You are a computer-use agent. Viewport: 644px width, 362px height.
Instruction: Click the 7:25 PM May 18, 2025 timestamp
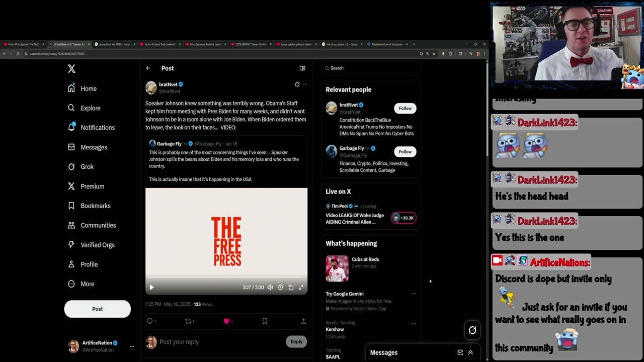pyautogui.click(x=168, y=304)
